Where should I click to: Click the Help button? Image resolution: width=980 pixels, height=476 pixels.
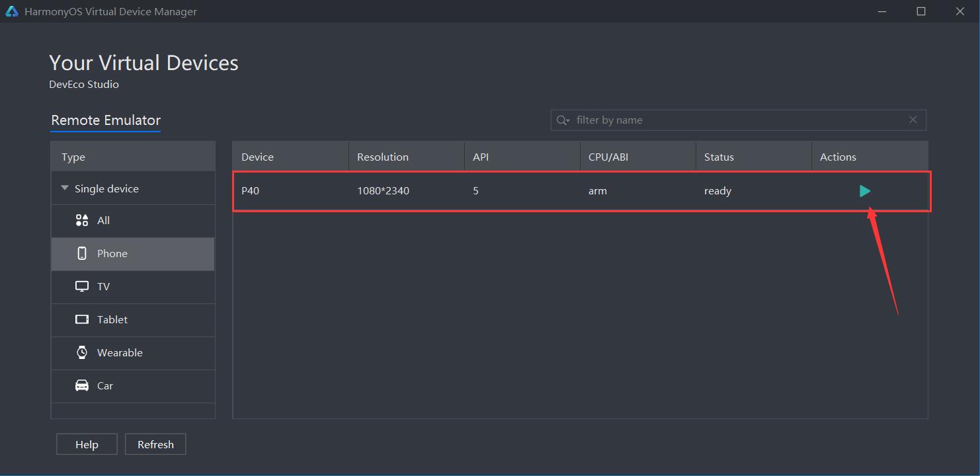click(87, 444)
